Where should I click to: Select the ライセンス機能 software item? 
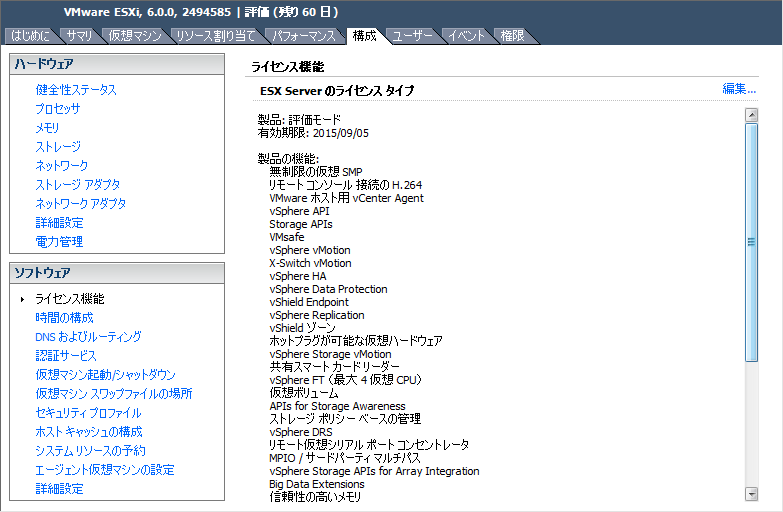coord(69,299)
